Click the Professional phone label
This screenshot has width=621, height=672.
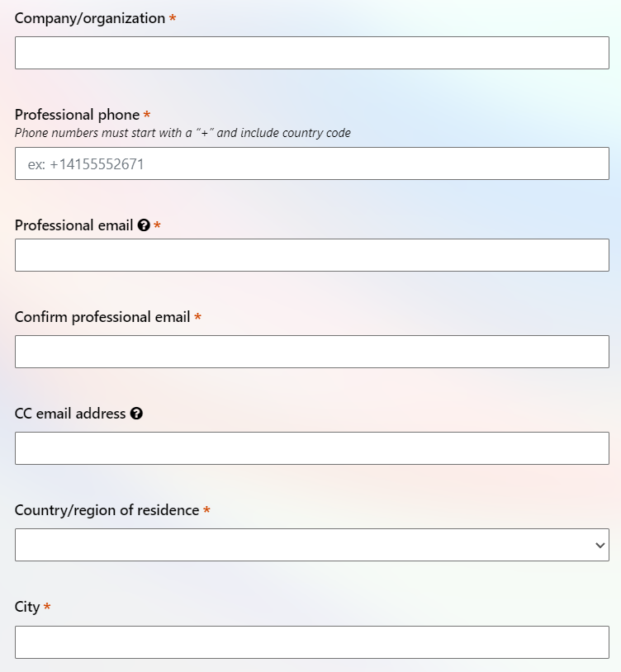[x=77, y=115]
